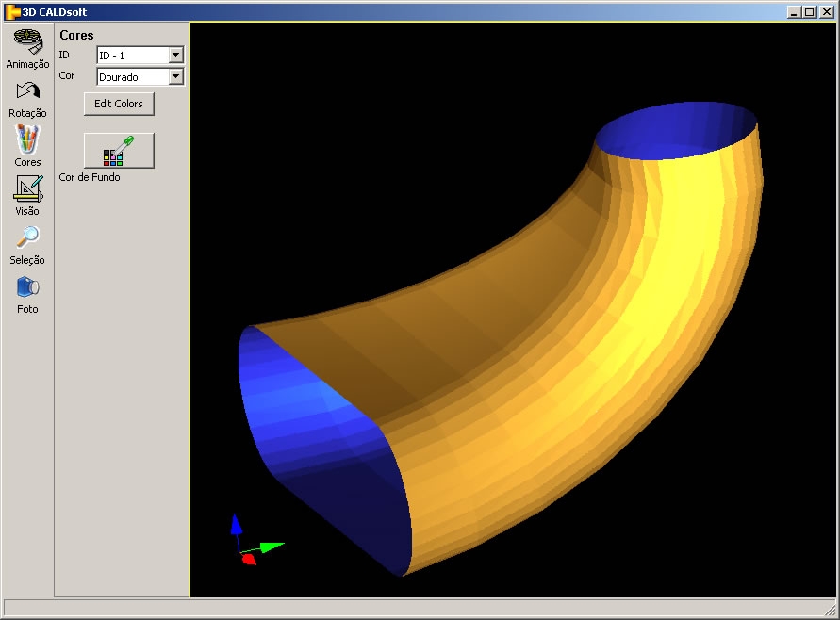Open the Animação panel
The image size is (840, 620).
coord(27,41)
